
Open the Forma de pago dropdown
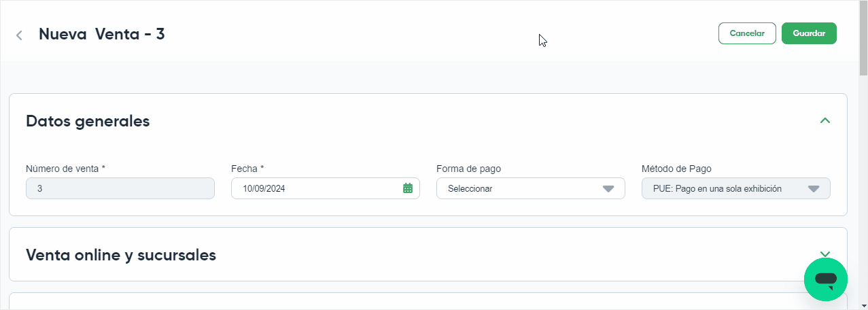coord(531,188)
